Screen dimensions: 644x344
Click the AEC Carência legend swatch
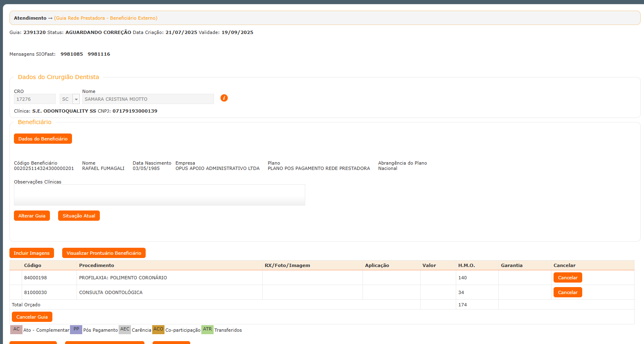[x=125, y=329]
